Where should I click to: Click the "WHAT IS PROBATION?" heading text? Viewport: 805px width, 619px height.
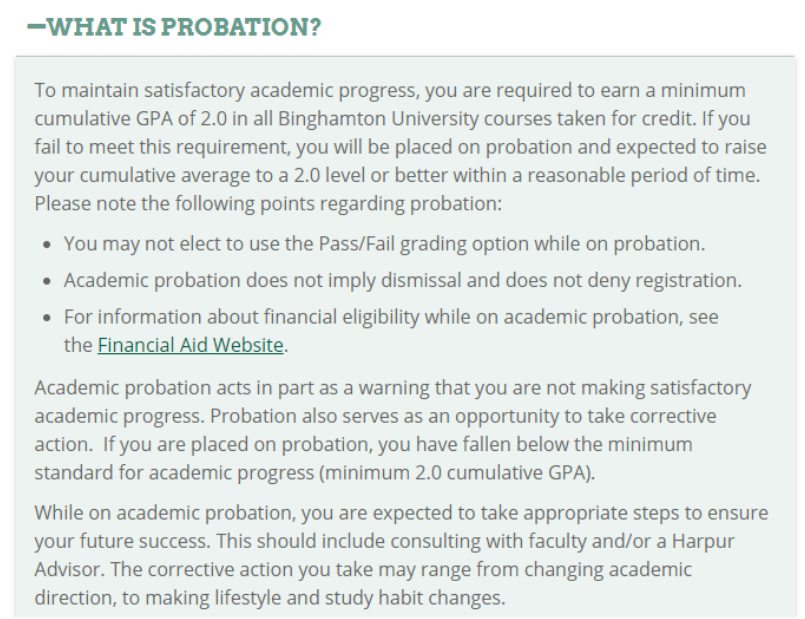click(185, 27)
